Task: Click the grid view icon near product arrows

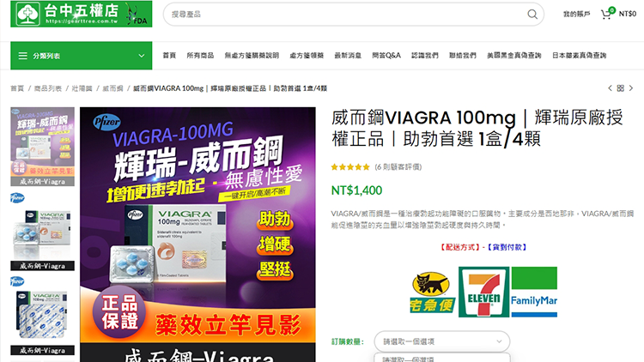Action: point(621,88)
